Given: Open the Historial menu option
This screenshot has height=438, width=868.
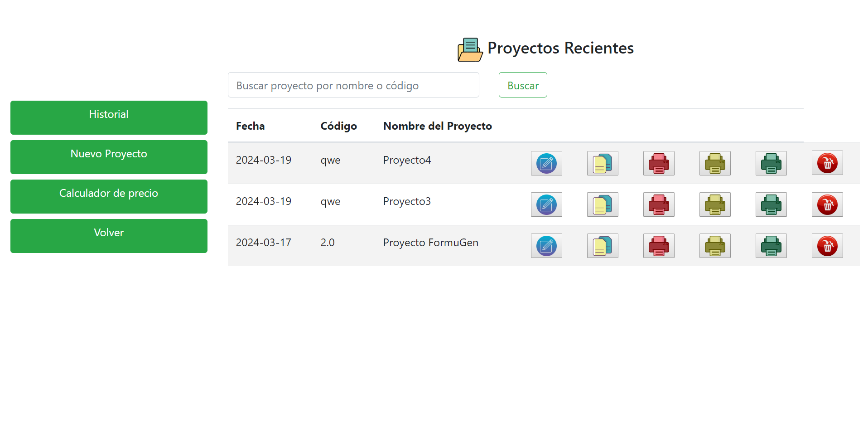Looking at the screenshot, I should [x=109, y=117].
